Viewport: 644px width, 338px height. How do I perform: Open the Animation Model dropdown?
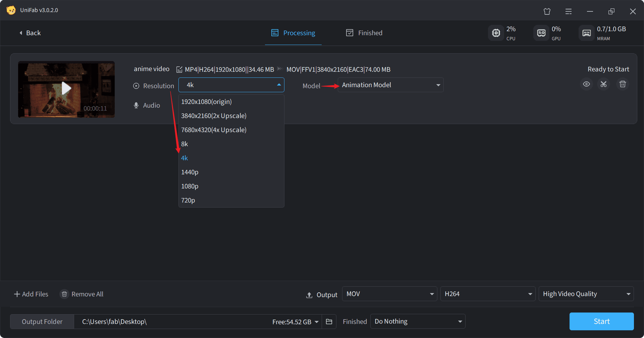point(390,85)
